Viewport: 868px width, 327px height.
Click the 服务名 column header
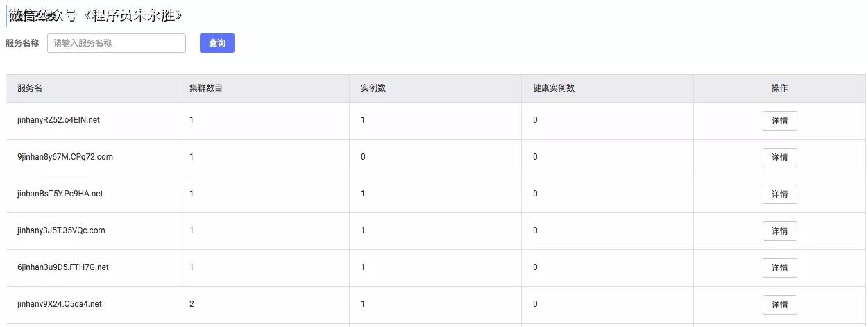pyautogui.click(x=30, y=88)
